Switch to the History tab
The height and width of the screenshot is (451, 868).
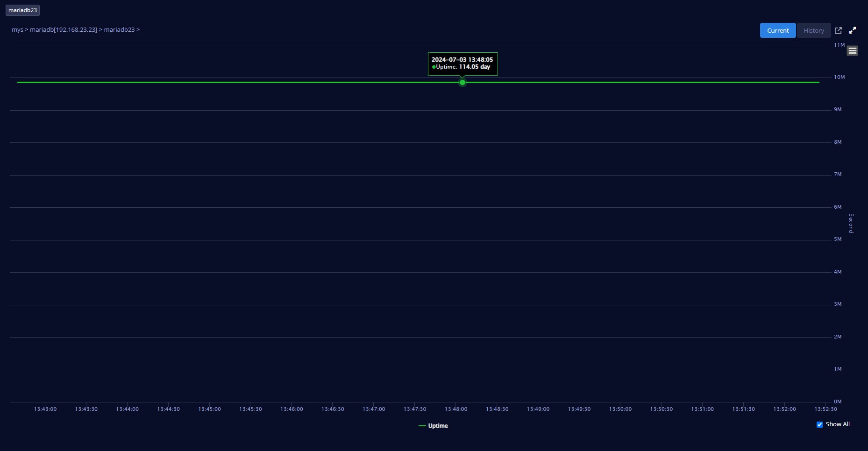click(x=813, y=30)
